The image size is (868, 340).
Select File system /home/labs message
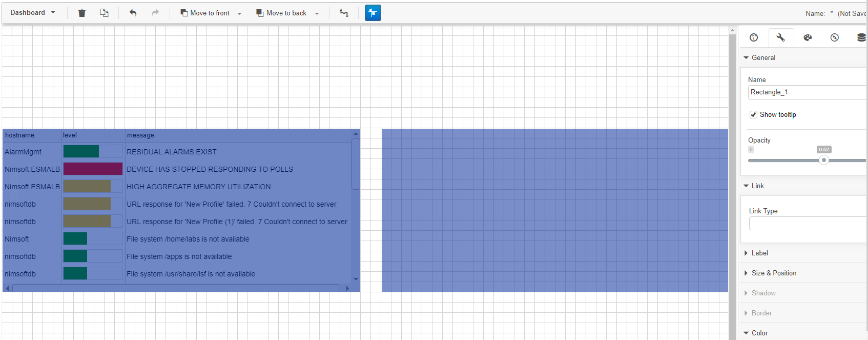tap(188, 239)
